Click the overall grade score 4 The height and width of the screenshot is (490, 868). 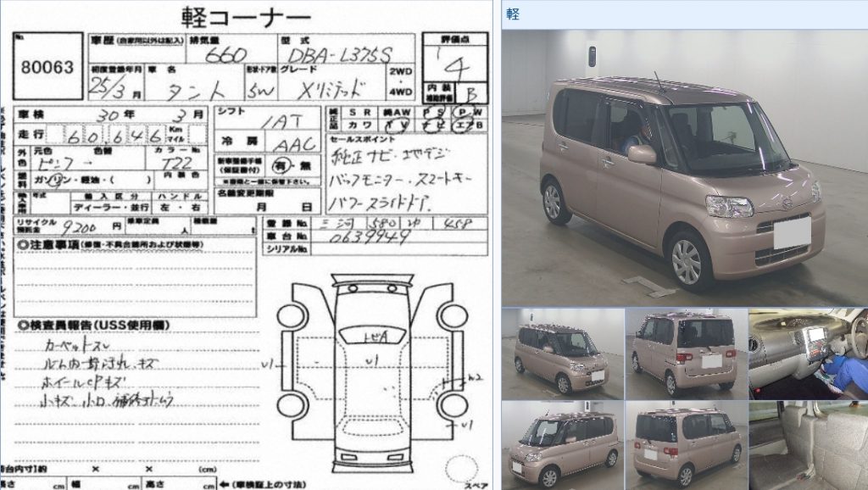point(457,67)
